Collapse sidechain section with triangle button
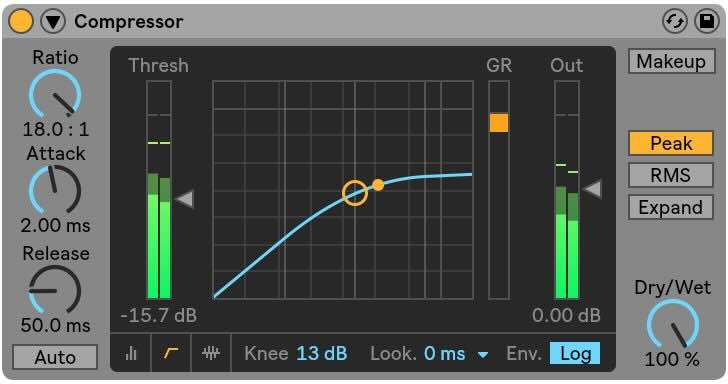This screenshot has width=728, height=384. tap(53, 21)
